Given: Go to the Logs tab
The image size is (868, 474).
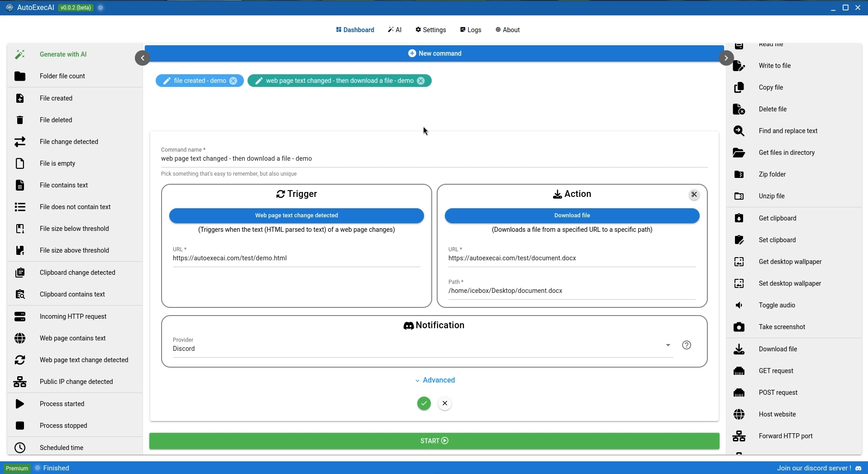Looking at the screenshot, I should pos(471,30).
